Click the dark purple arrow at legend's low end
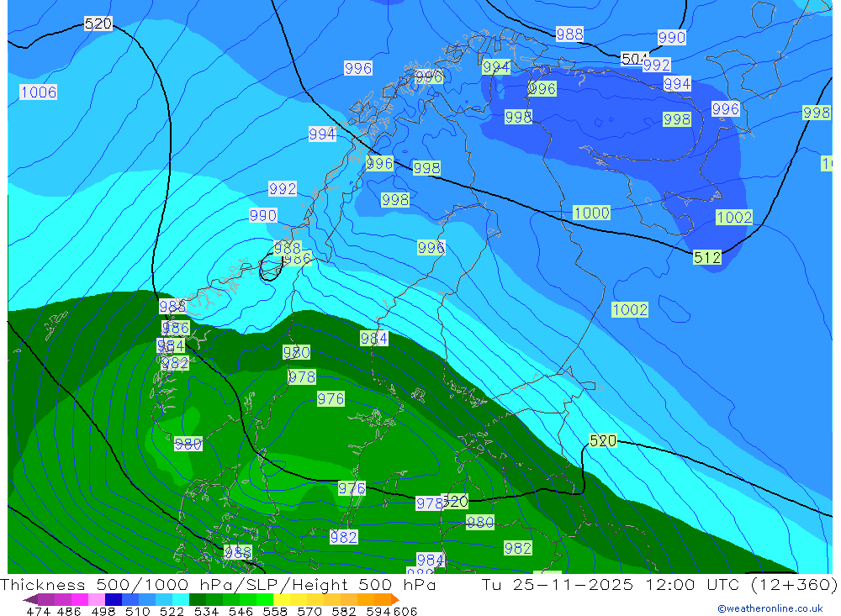The width and height of the screenshot is (841, 616). coord(30,599)
